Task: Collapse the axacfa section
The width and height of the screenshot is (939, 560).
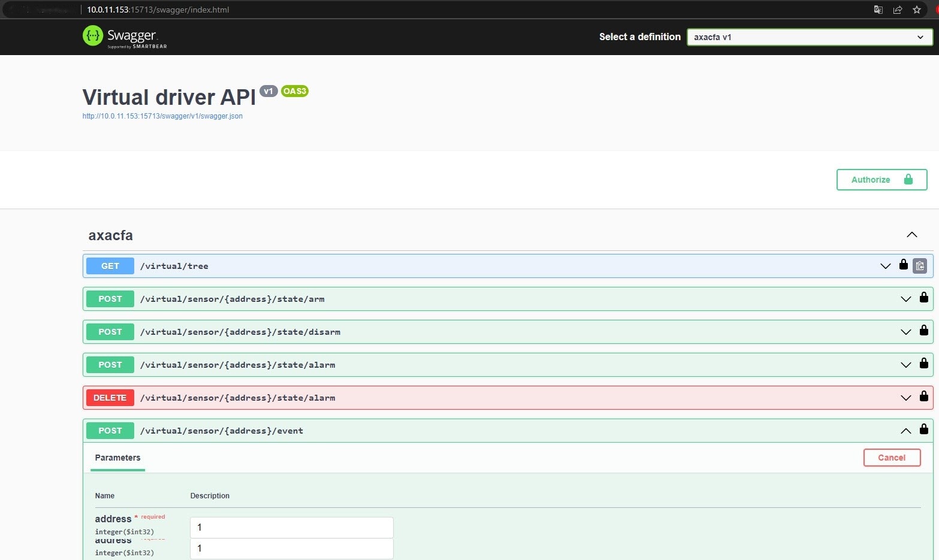Action: pyautogui.click(x=911, y=235)
